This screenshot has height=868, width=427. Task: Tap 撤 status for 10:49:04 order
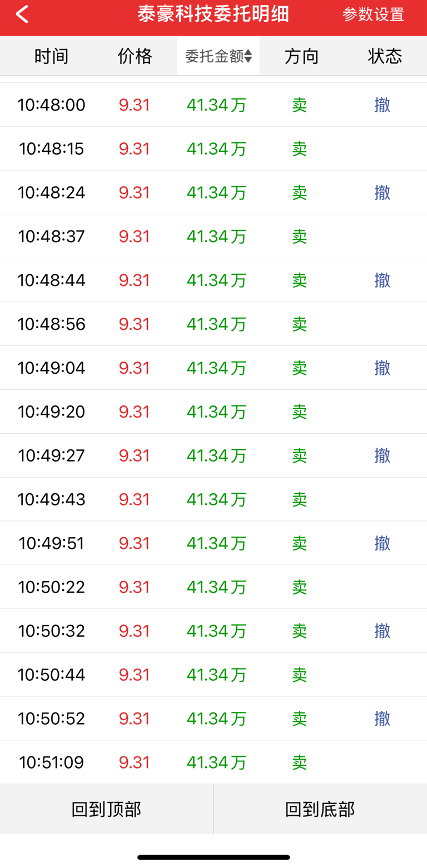pos(382,368)
